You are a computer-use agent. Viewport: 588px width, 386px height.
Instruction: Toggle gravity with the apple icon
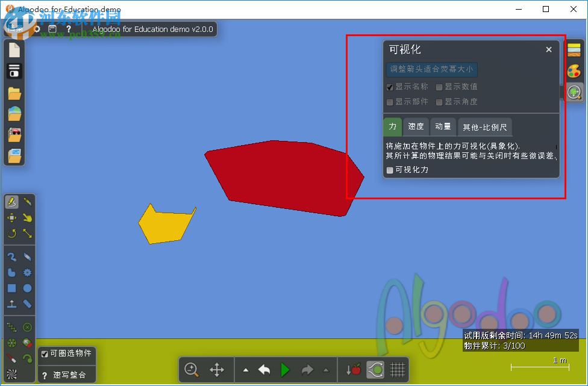354,369
